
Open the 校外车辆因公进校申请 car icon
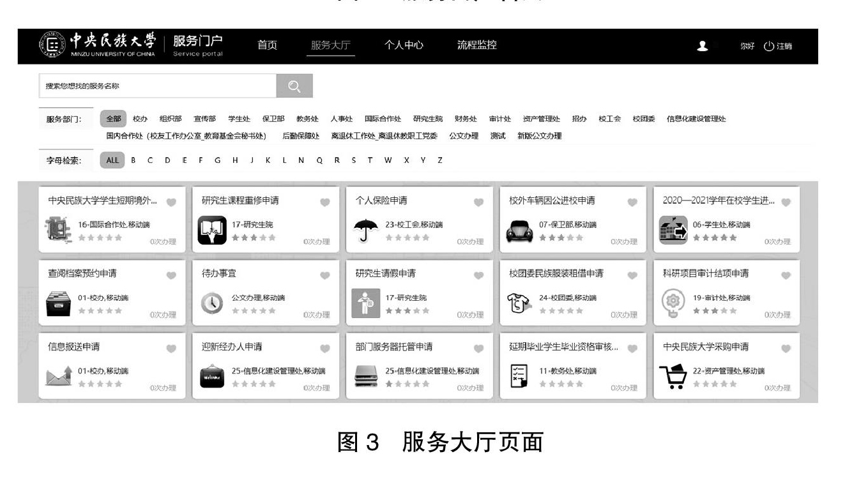519,232
